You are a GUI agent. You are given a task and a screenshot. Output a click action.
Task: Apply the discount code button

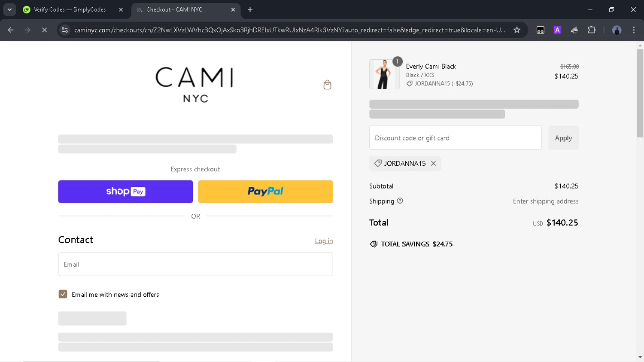[x=563, y=138]
